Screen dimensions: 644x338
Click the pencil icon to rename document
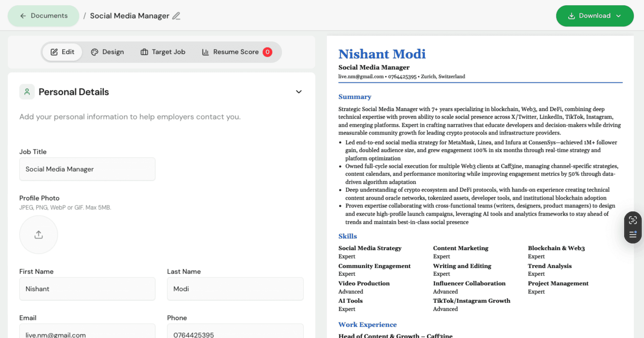tap(176, 16)
